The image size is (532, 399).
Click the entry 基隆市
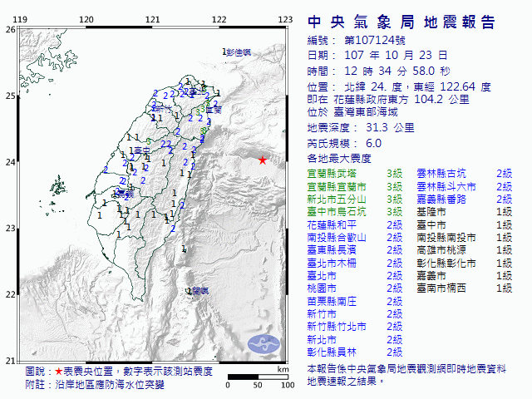click(x=431, y=213)
